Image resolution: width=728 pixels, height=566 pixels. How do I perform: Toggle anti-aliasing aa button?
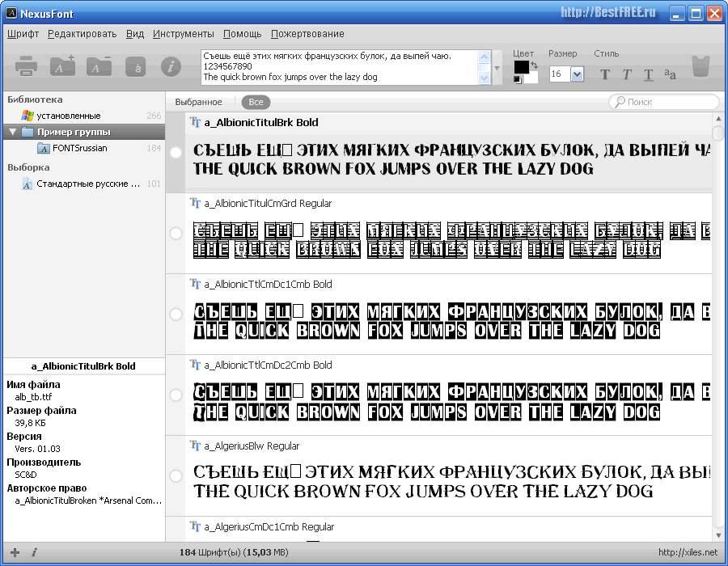click(x=670, y=74)
